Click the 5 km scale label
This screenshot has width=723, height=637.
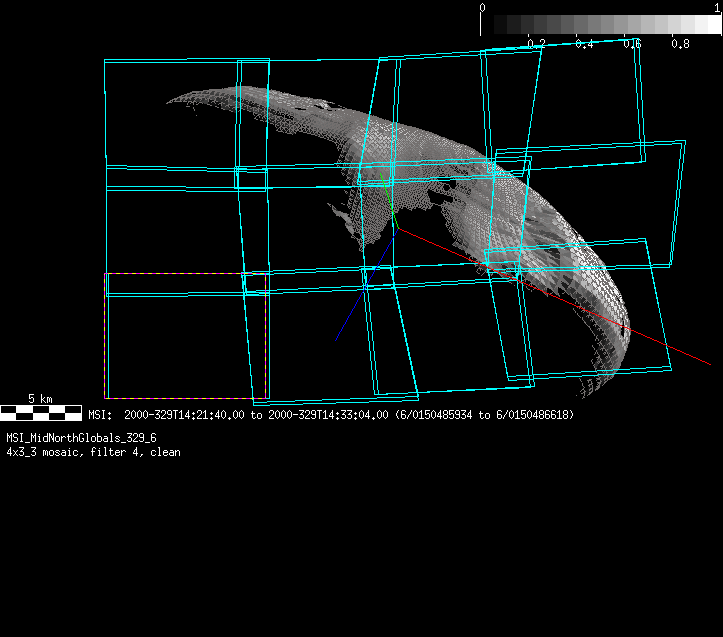40,398
